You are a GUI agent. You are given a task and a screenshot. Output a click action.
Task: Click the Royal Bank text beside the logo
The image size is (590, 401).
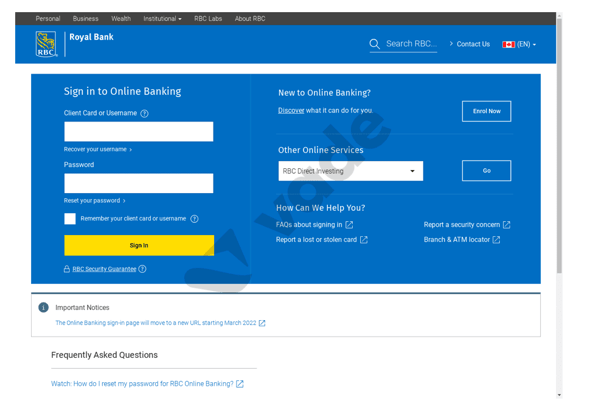pos(91,37)
